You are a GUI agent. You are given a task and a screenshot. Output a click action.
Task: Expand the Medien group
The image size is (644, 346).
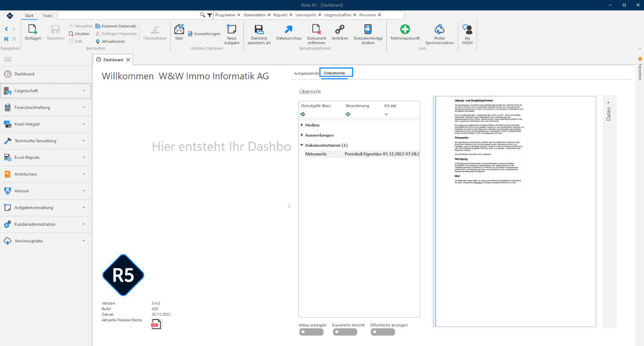302,125
